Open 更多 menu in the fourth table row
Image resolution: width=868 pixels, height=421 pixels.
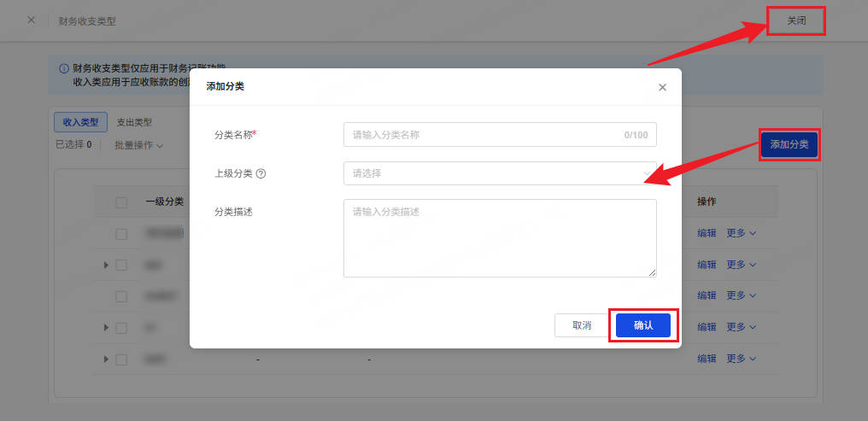[x=742, y=327]
